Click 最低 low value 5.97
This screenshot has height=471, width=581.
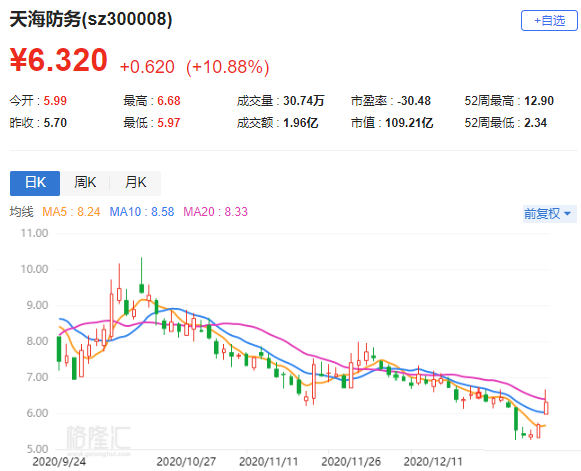pos(169,123)
